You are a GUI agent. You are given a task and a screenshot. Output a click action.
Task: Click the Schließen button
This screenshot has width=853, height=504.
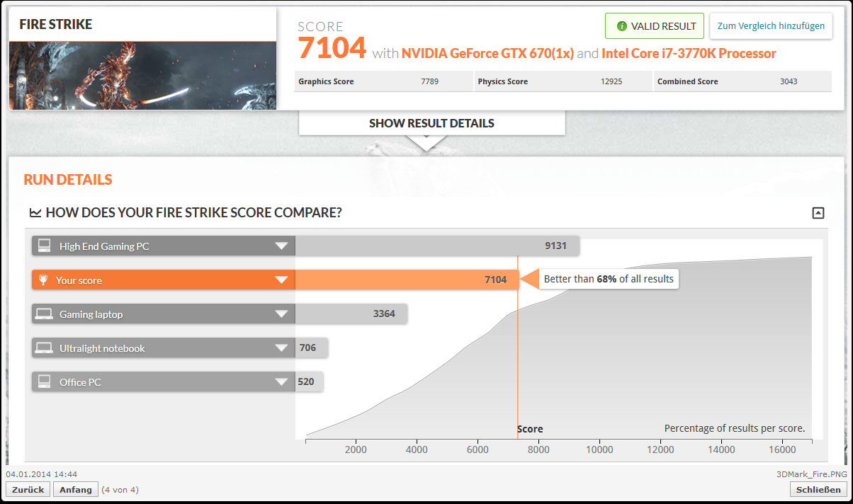818,489
